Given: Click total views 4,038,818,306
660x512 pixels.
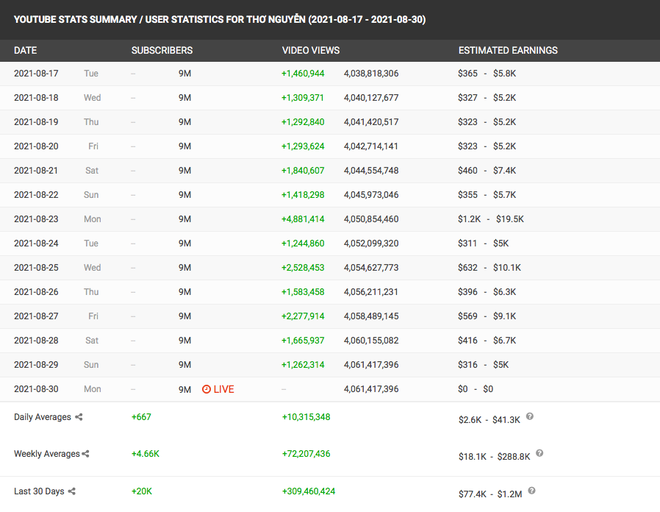Looking at the screenshot, I should 371,73.
